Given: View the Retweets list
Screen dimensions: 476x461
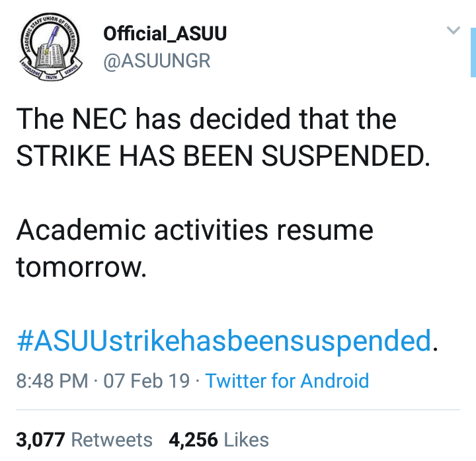Looking at the screenshot, I should (111, 440).
